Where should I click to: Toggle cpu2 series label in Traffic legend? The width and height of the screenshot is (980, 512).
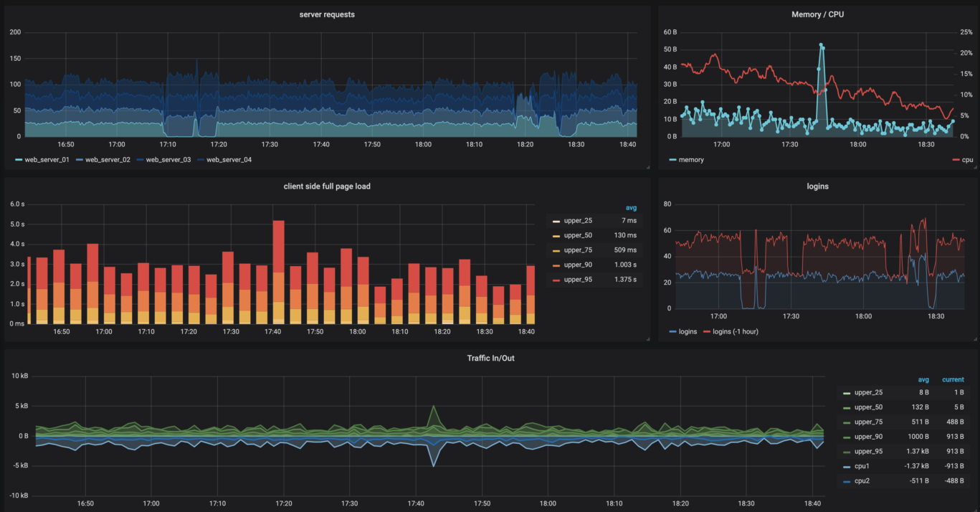point(863,481)
